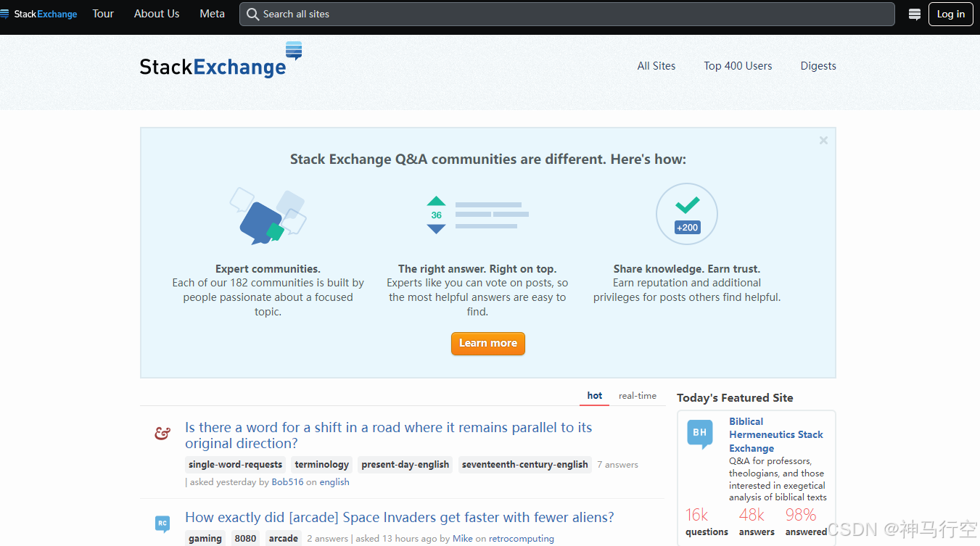Go to All Sites
Screen dimensions: 980x546
[x=656, y=66]
